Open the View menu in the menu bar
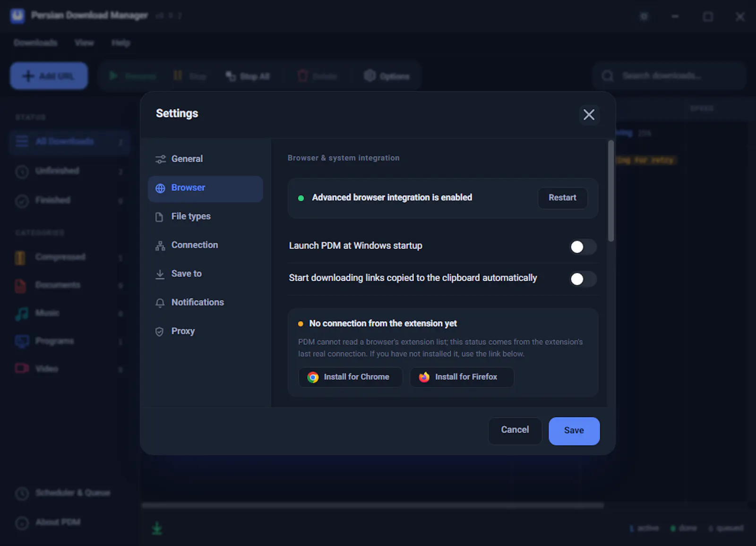Screen dimensions: 756x546 [84, 43]
